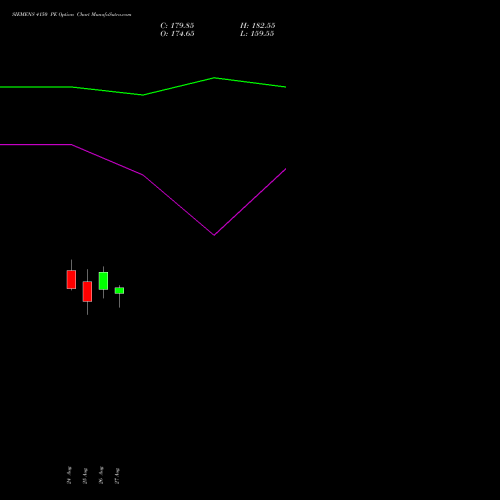The image size is (500, 500).
Task: Select the large green candlestick for 26 Aug
Action: coord(103,281)
